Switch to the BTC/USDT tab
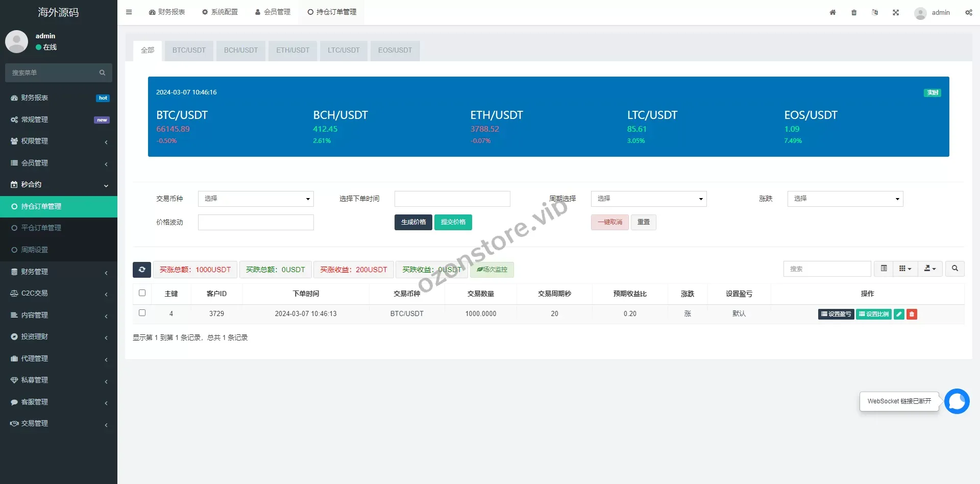The width and height of the screenshot is (980, 484). 189,51
